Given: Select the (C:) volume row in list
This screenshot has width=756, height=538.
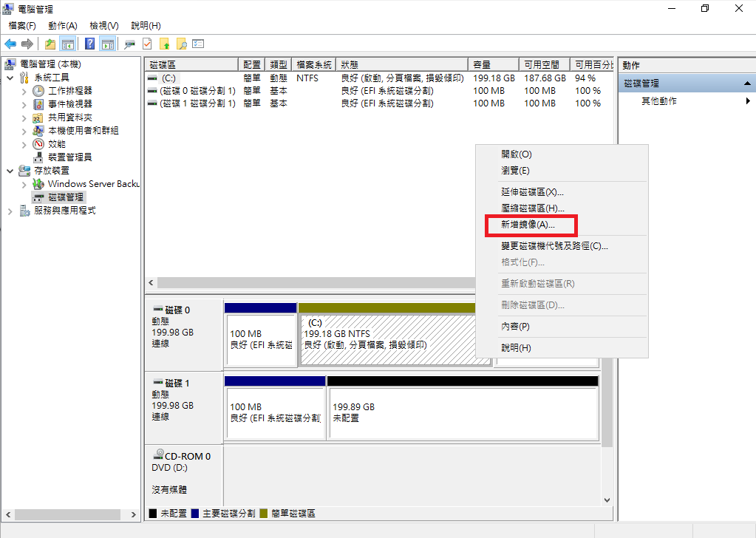Looking at the screenshot, I should click(378, 78).
